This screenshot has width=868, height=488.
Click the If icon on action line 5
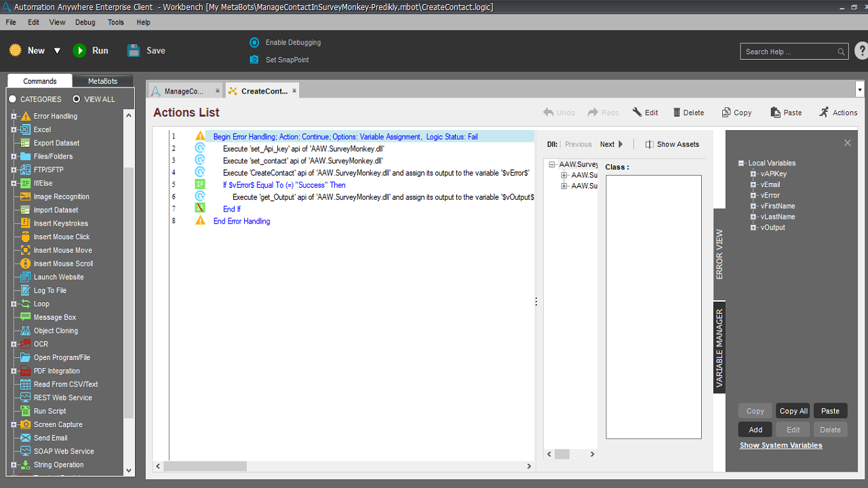click(200, 184)
